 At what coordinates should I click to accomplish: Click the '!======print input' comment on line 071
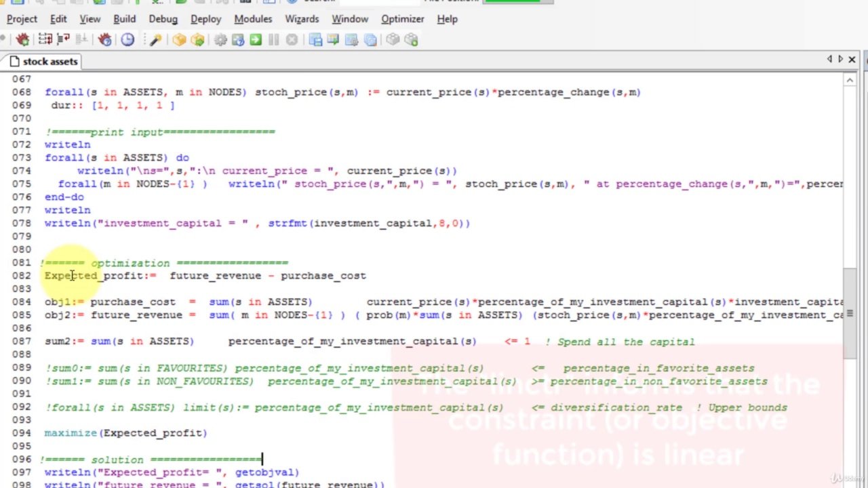click(160, 131)
